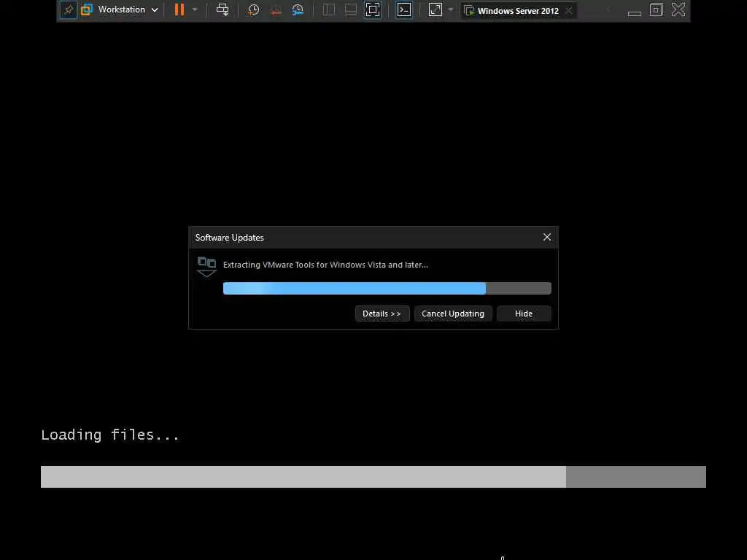Expand the power options dropdown arrow
The width and height of the screenshot is (747, 560).
195,9
